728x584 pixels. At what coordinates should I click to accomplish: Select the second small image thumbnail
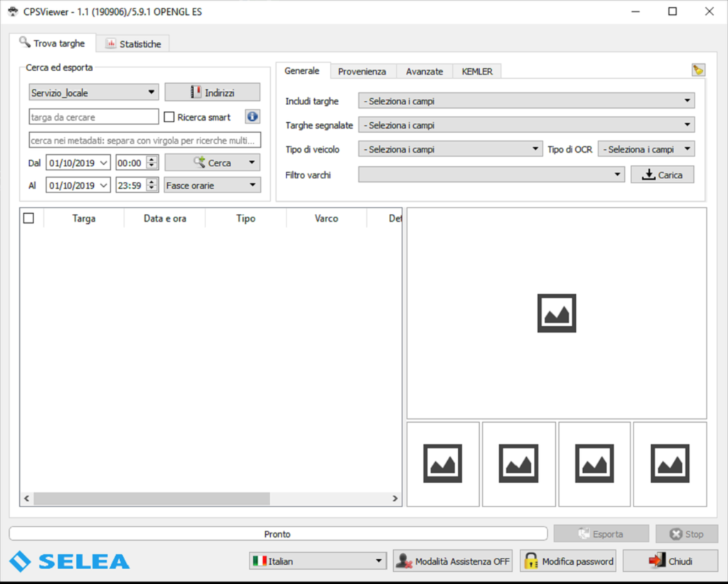point(518,464)
